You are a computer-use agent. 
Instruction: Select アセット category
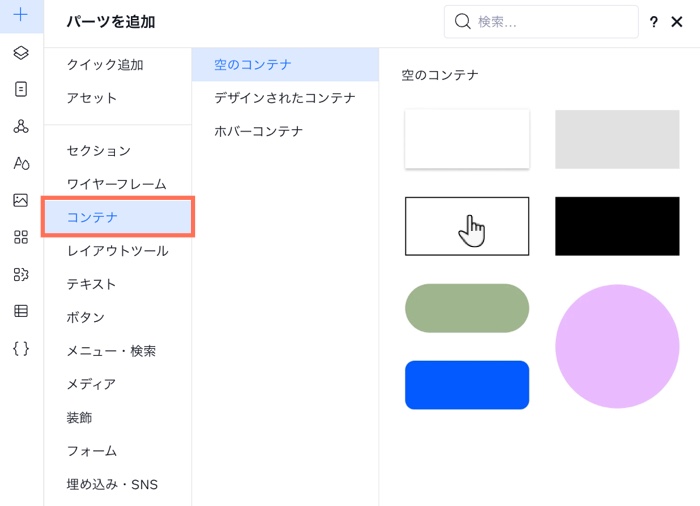click(x=92, y=98)
